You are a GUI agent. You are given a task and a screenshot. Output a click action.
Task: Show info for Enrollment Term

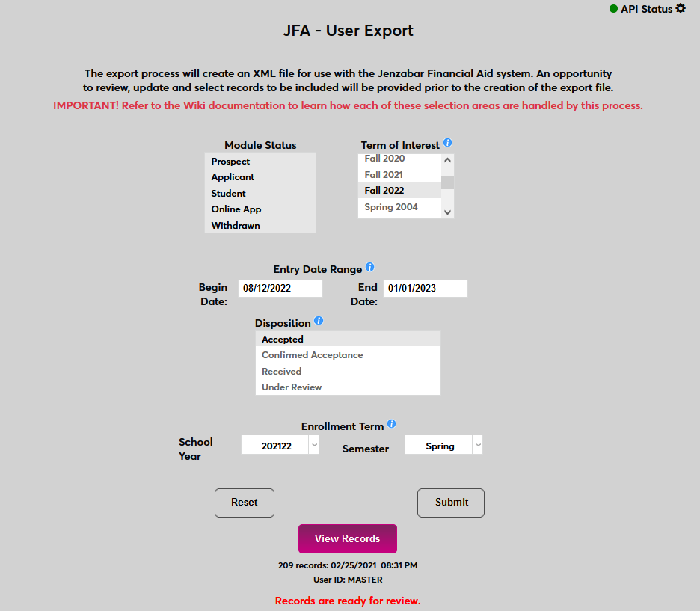(x=392, y=423)
